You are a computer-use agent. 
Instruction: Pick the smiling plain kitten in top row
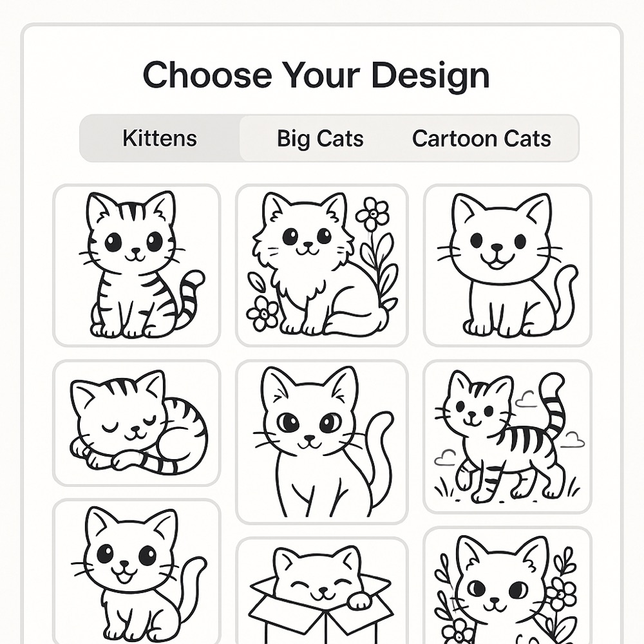pyautogui.click(x=507, y=265)
